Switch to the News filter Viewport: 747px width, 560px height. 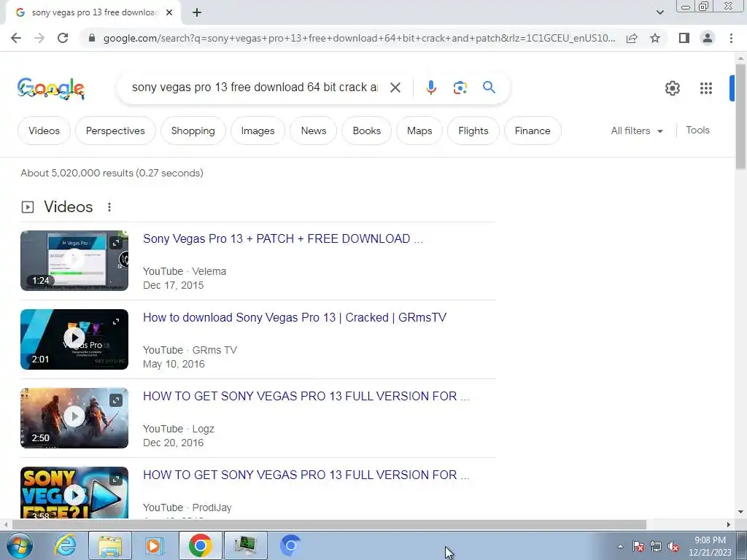pyautogui.click(x=314, y=131)
